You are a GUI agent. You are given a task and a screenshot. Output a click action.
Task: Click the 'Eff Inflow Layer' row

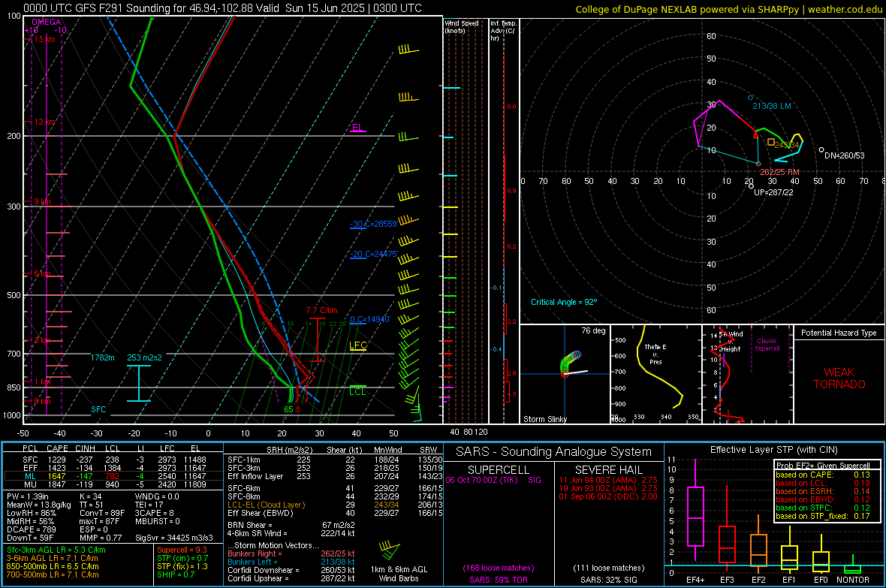(x=335, y=476)
